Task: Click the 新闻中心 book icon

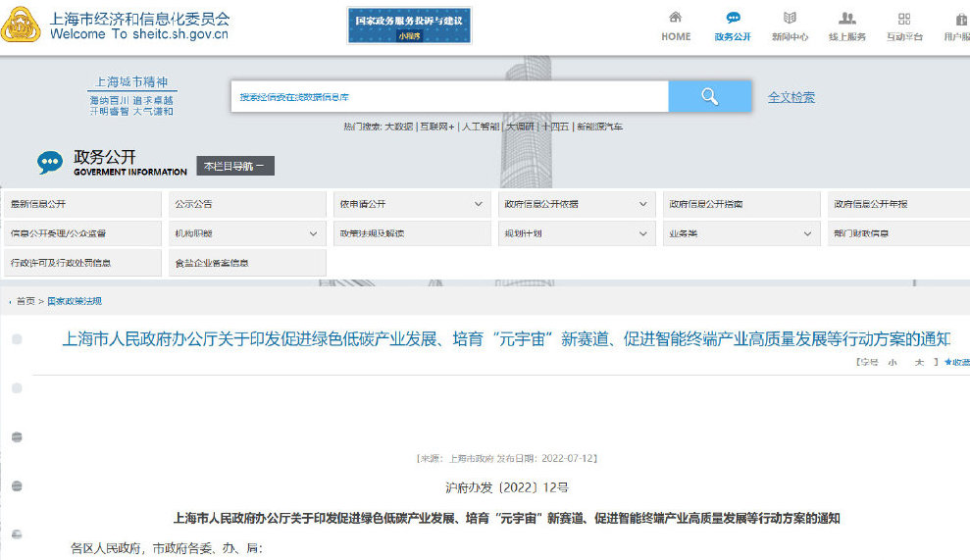Action: point(790,18)
